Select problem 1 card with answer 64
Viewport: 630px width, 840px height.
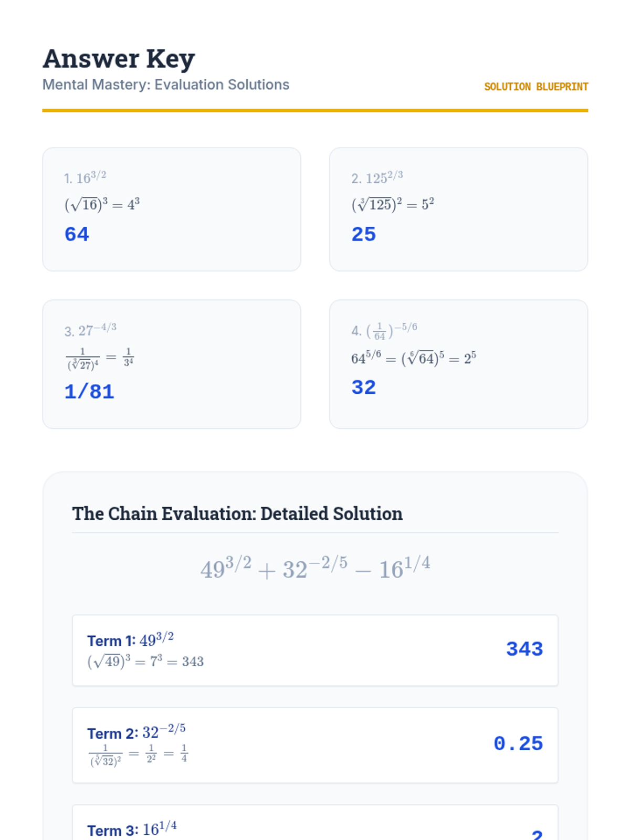coord(172,209)
